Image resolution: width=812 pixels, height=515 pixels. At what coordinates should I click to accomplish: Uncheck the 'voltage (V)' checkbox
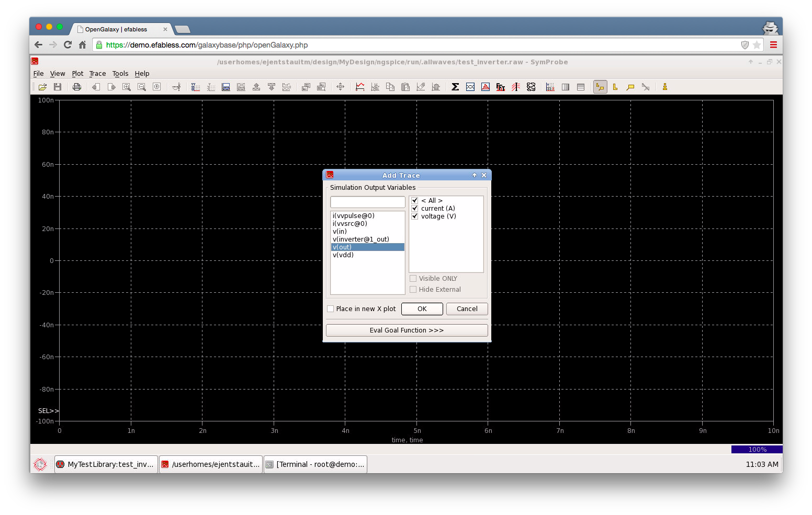coord(415,216)
